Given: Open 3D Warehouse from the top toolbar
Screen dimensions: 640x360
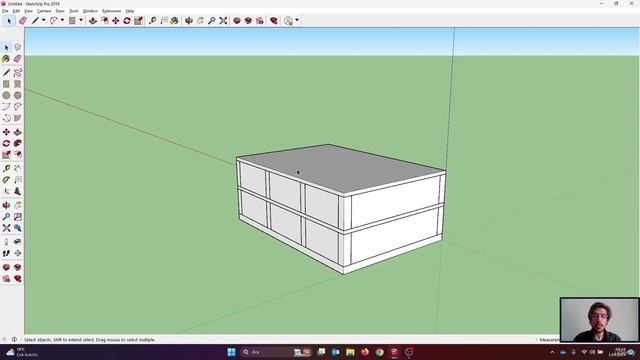Looking at the screenshot, I should coord(237,20).
